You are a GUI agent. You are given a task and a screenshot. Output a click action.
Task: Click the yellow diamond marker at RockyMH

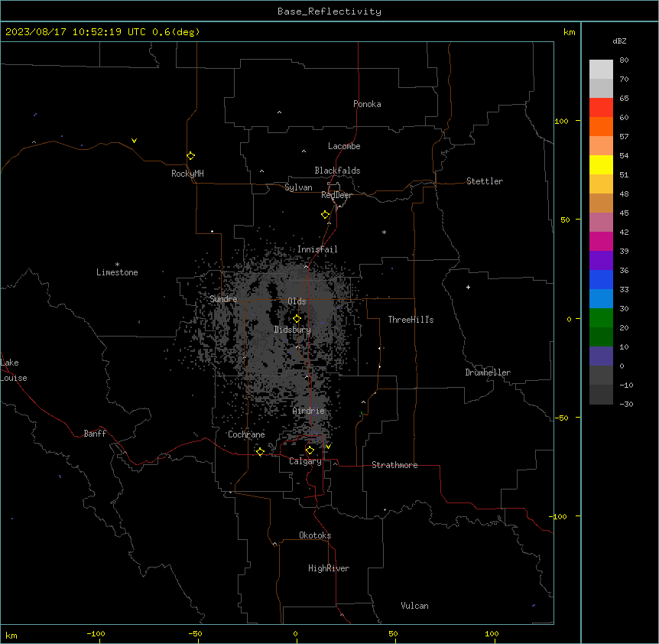(191, 156)
